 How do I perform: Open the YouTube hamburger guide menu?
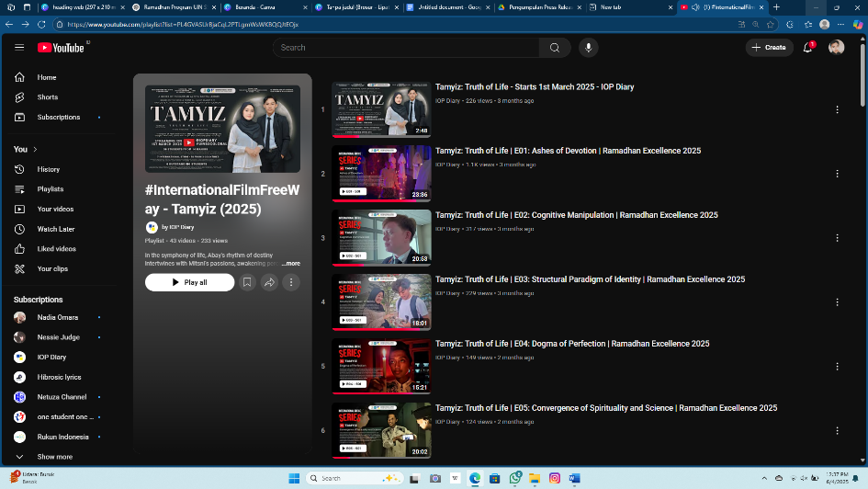(19, 47)
